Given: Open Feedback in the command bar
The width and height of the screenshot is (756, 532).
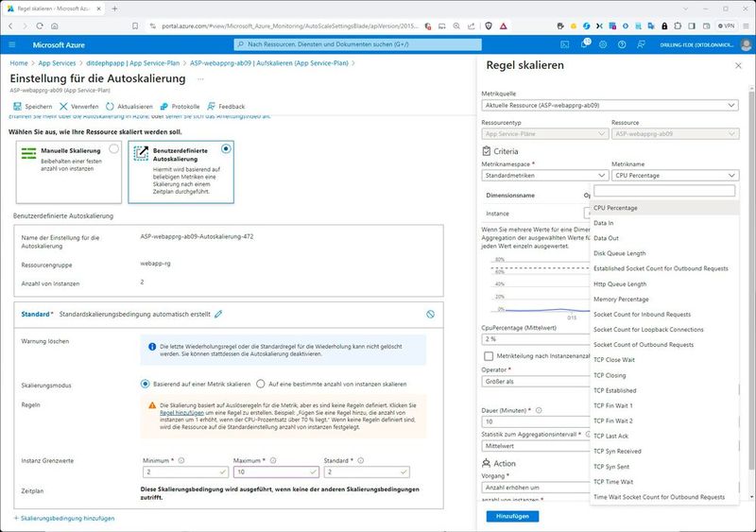Looking at the screenshot, I should point(226,107).
